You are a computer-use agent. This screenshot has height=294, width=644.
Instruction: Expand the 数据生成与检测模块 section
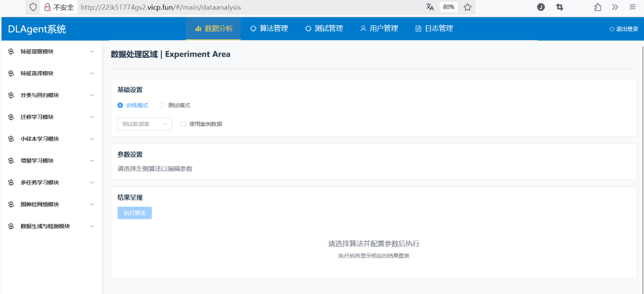point(51,226)
